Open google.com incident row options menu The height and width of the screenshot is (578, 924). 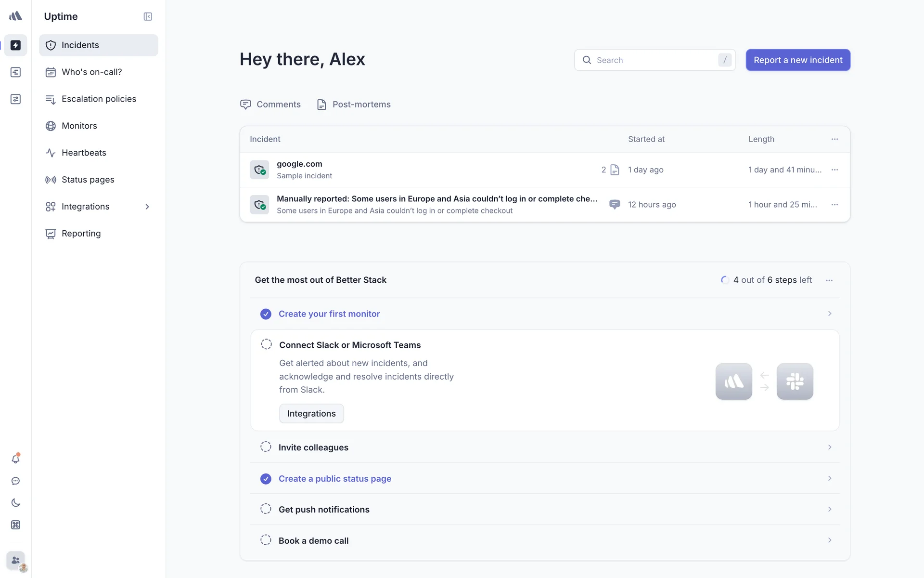(834, 170)
